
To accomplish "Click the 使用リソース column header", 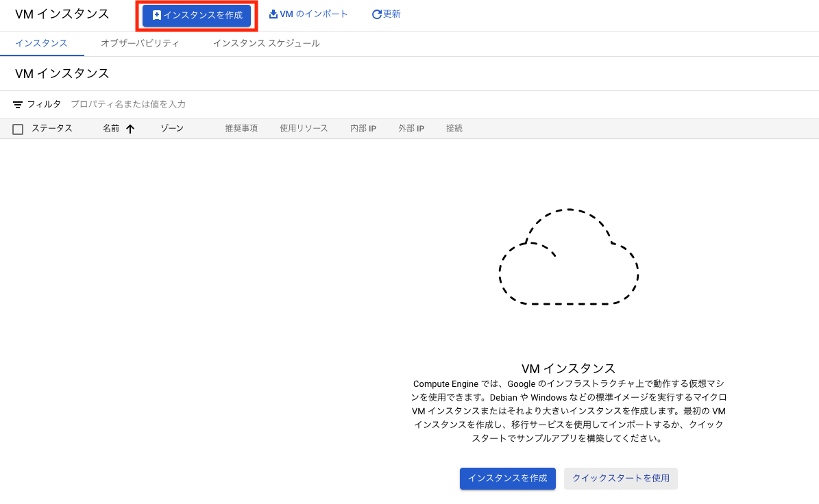I will [x=304, y=128].
